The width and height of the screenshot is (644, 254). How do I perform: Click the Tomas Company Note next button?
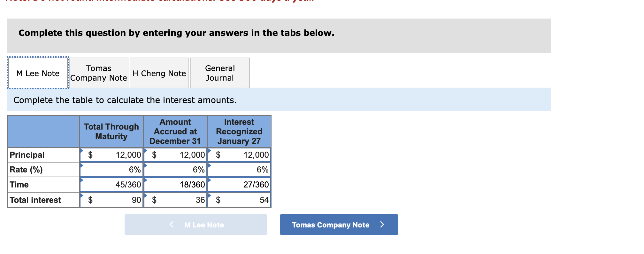coord(339,225)
